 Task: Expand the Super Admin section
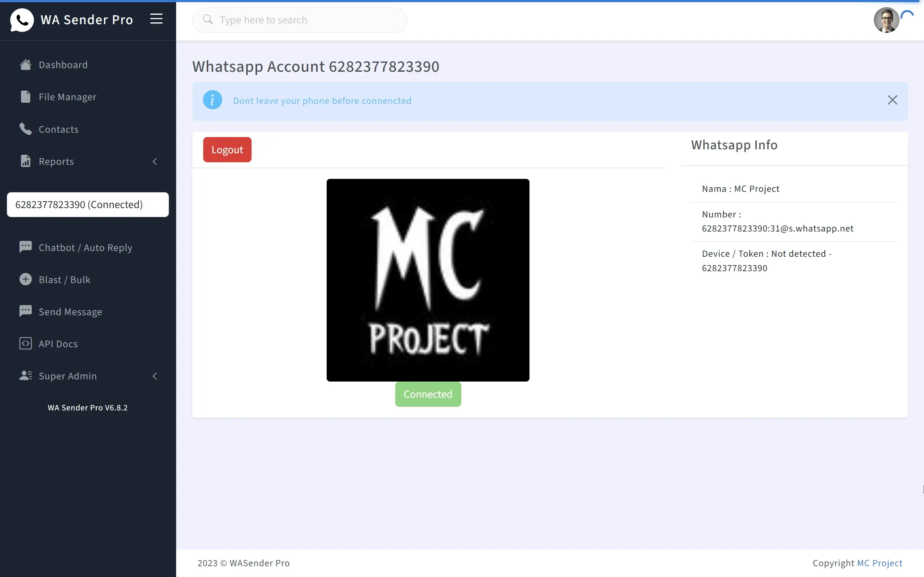[x=155, y=376]
